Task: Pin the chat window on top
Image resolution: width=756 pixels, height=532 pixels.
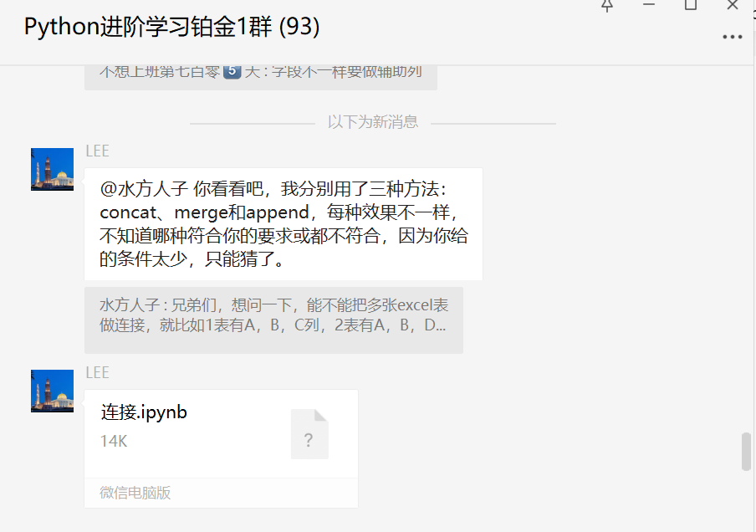Action: pos(607,5)
